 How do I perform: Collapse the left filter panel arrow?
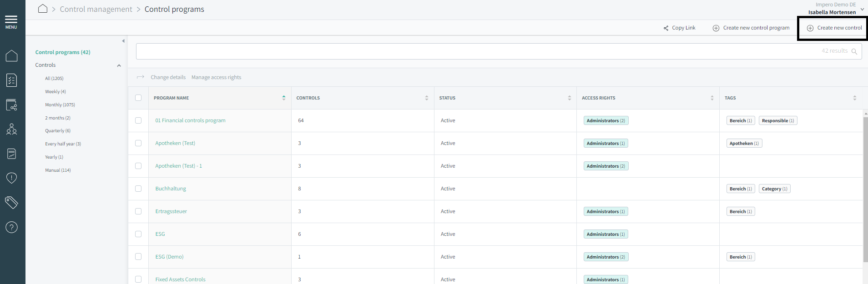click(123, 41)
